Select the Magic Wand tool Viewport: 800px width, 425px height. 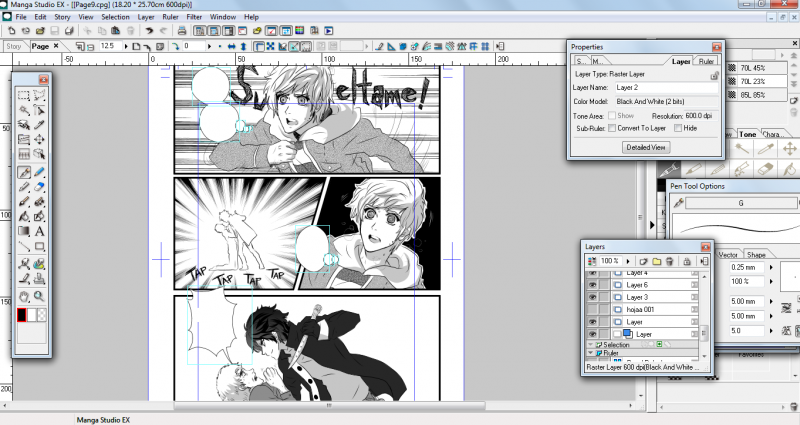point(23,110)
